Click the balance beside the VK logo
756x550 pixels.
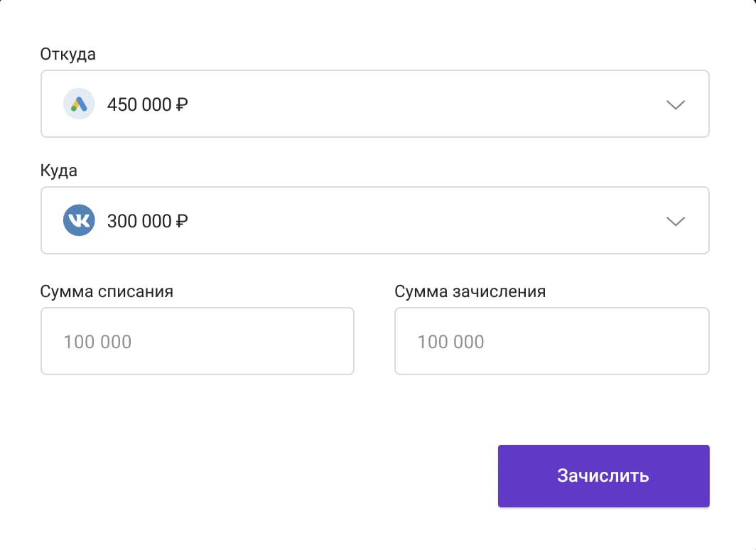coord(147,220)
